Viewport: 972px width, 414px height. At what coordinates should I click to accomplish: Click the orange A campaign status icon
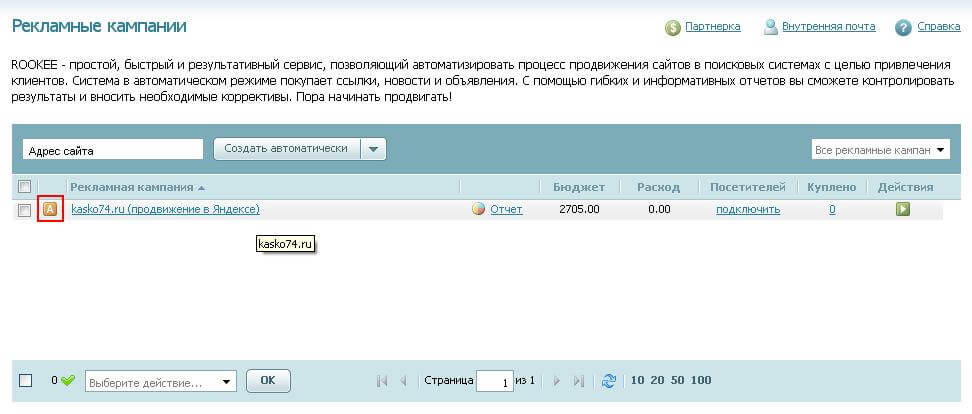pos(50,209)
